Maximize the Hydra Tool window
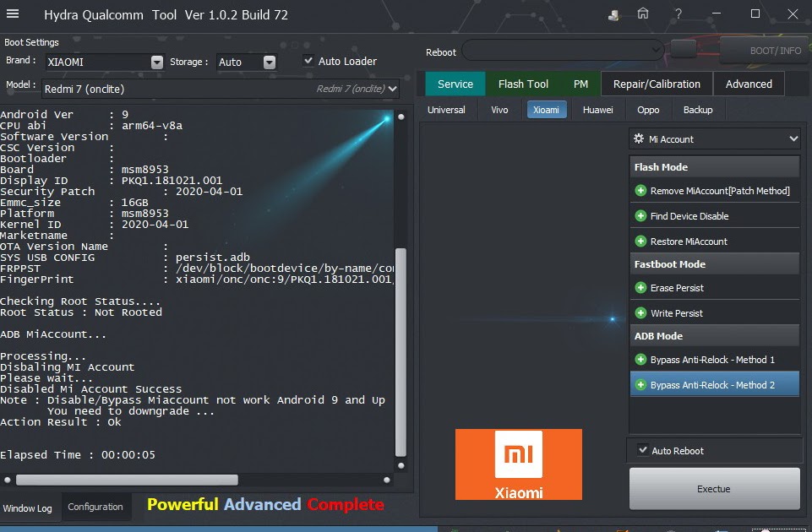Viewport: 812px width, 532px height. coord(755,14)
